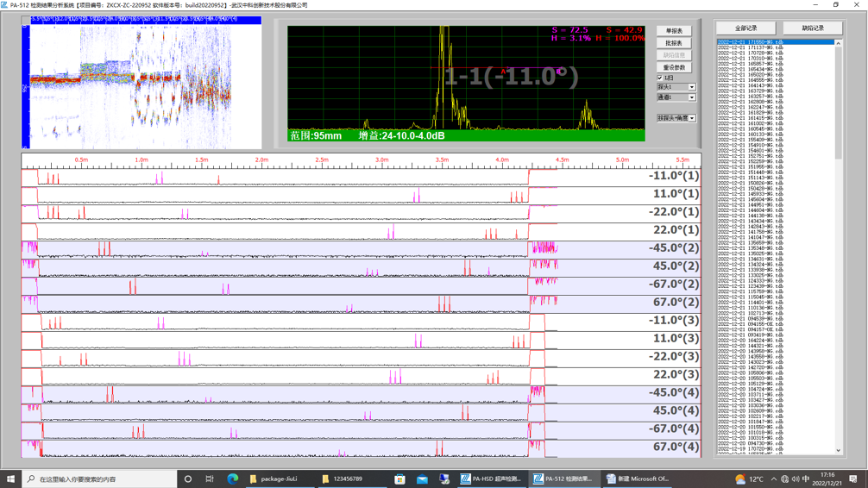Open Task View from the taskbar

210,479
